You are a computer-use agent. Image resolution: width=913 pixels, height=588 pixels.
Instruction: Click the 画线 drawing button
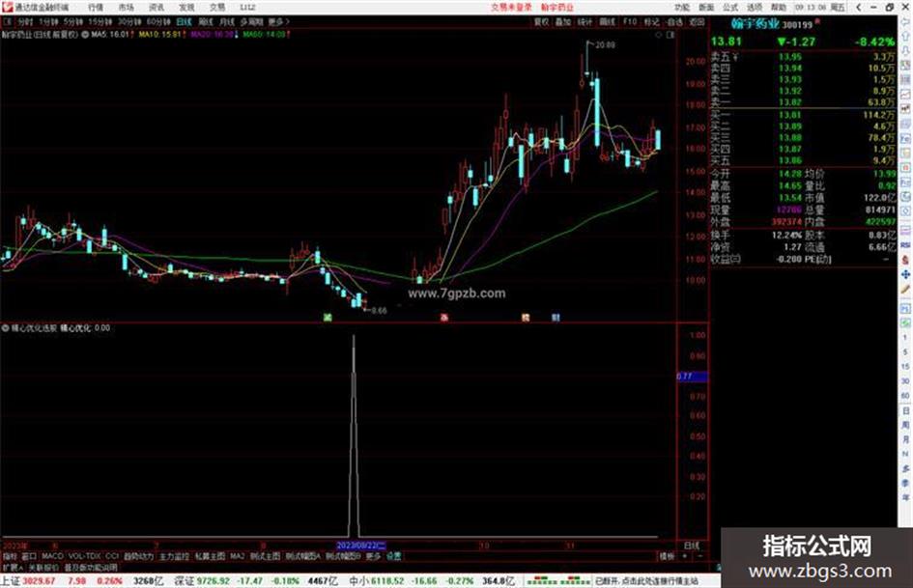pyautogui.click(x=608, y=21)
